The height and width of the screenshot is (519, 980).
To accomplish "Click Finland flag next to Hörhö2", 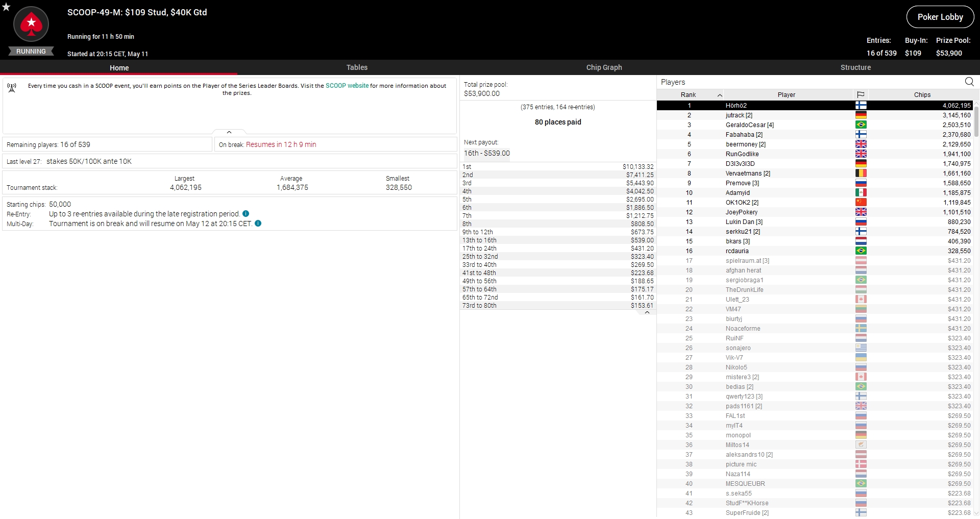I will click(x=861, y=106).
